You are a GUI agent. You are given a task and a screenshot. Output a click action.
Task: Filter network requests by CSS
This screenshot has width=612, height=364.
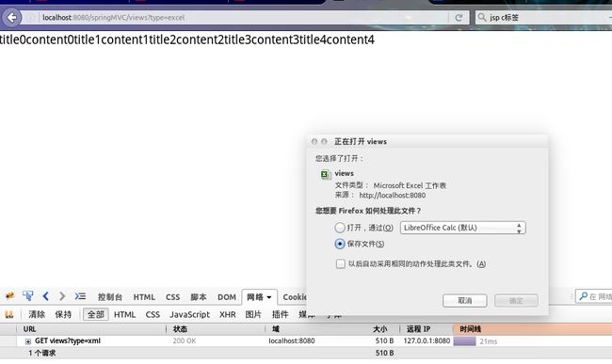153,314
